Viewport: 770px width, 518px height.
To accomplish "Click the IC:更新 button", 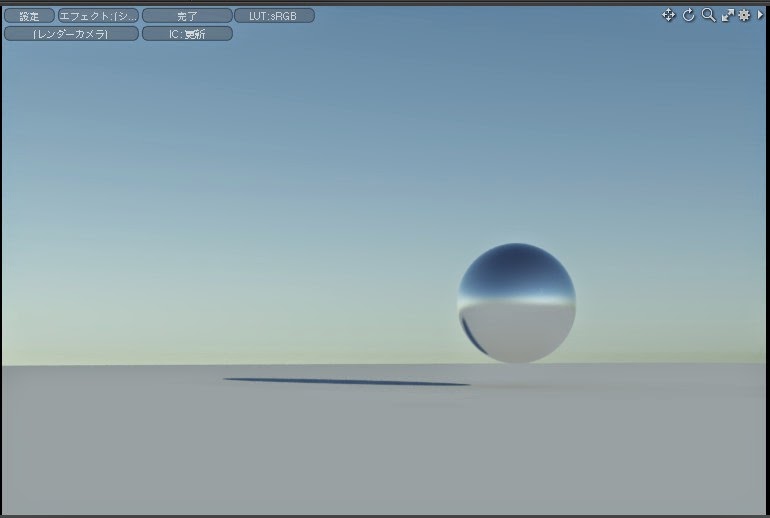I will (x=187, y=34).
